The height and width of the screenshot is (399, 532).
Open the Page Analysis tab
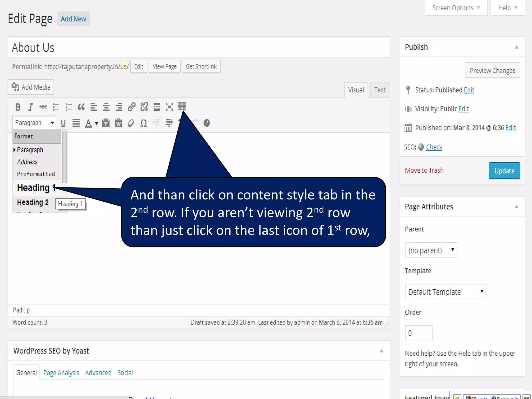pos(61,373)
